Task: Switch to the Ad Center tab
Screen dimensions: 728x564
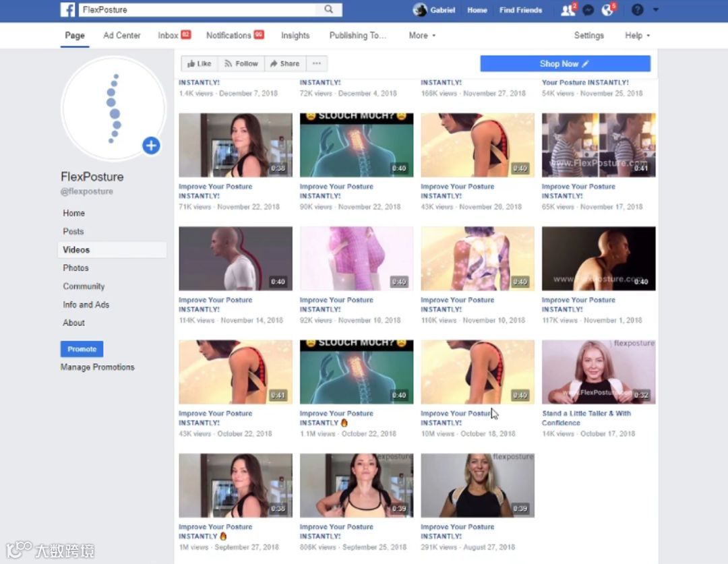Action: pyautogui.click(x=121, y=35)
